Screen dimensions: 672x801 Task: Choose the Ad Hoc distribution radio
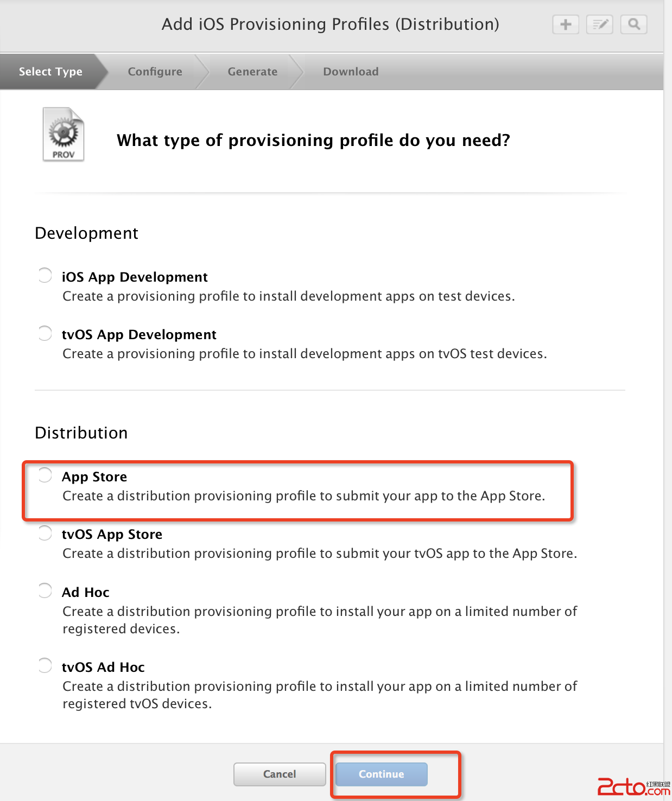45,590
